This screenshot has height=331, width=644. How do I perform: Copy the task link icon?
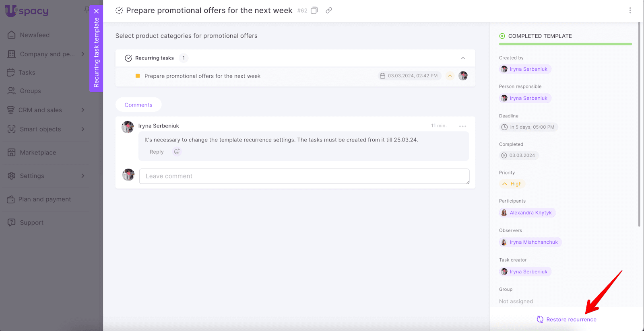(x=329, y=10)
